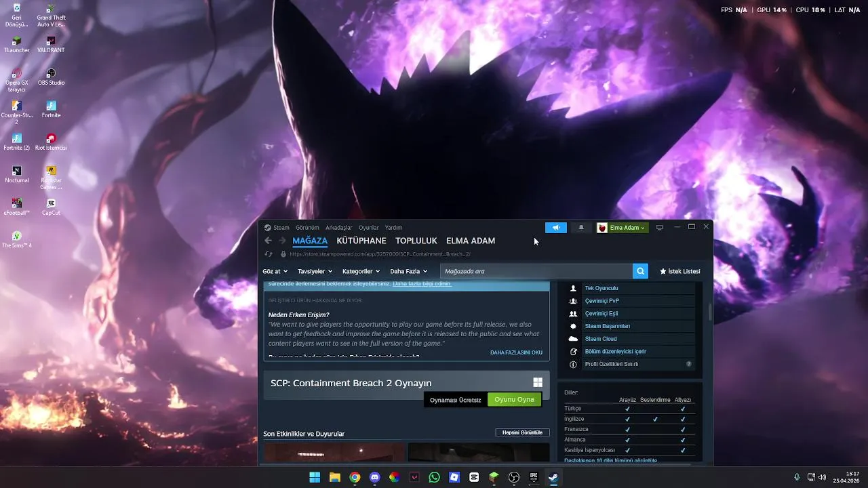
Task: Reload the store page with the refresh icon
Action: pos(269,254)
